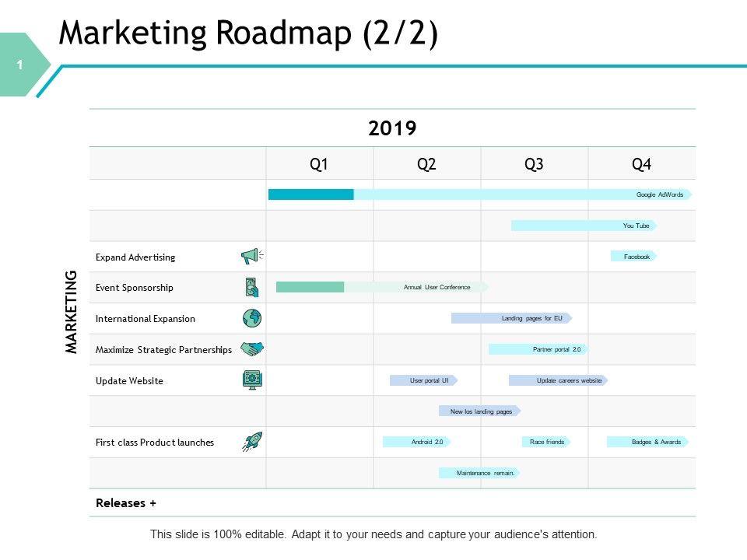Click the Android 2.0 release bar
Image resolution: width=747 pixels, height=560 pixels.
pyautogui.click(x=416, y=442)
